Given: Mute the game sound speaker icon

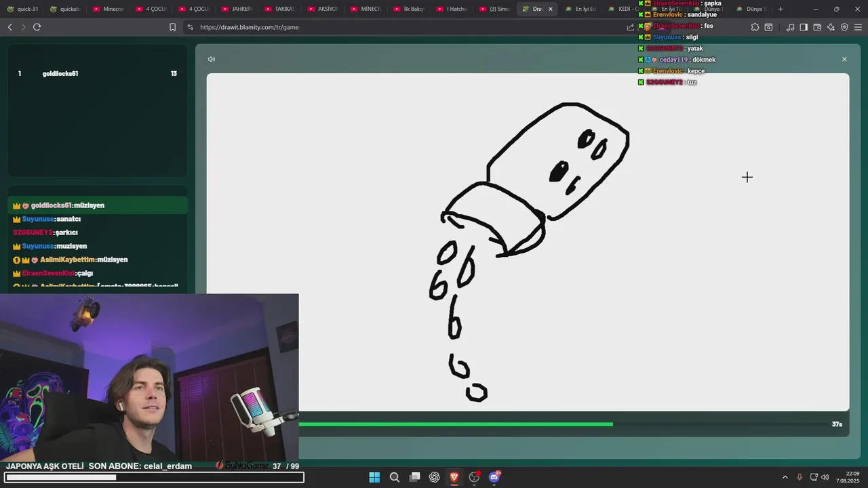Looking at the screenshot, I should [212, 60].
